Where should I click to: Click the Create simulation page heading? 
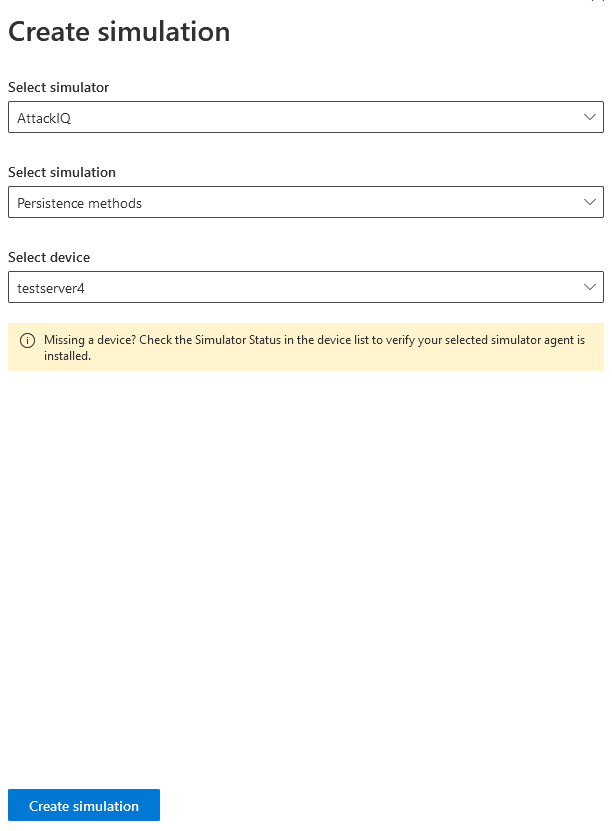(118, 32)
